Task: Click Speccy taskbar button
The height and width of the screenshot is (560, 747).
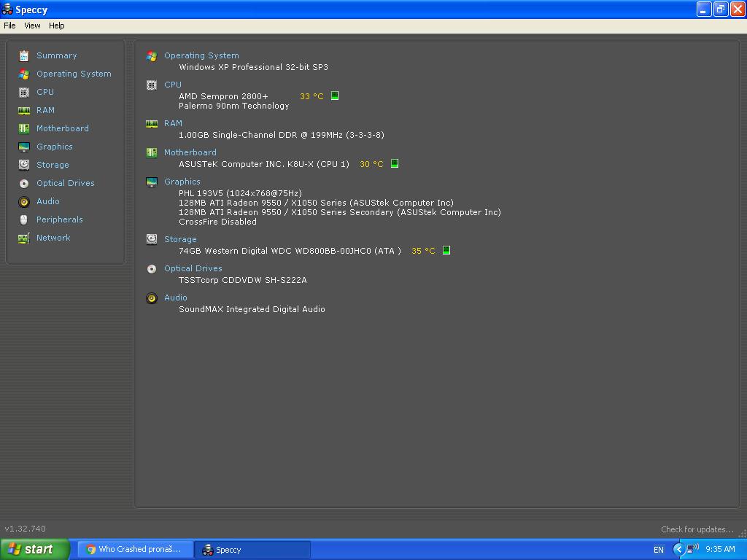Action: pos(252,550)
